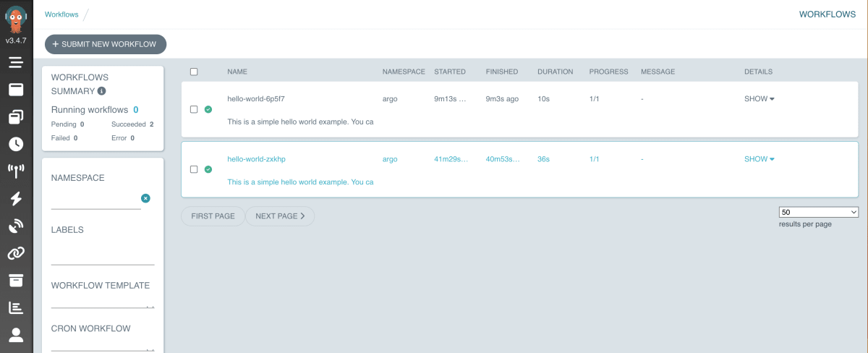The width and height of the screenshot is (868, 353).
Task: Click description under hello-world-zxkhp
Action: click(x=300, y=182)
